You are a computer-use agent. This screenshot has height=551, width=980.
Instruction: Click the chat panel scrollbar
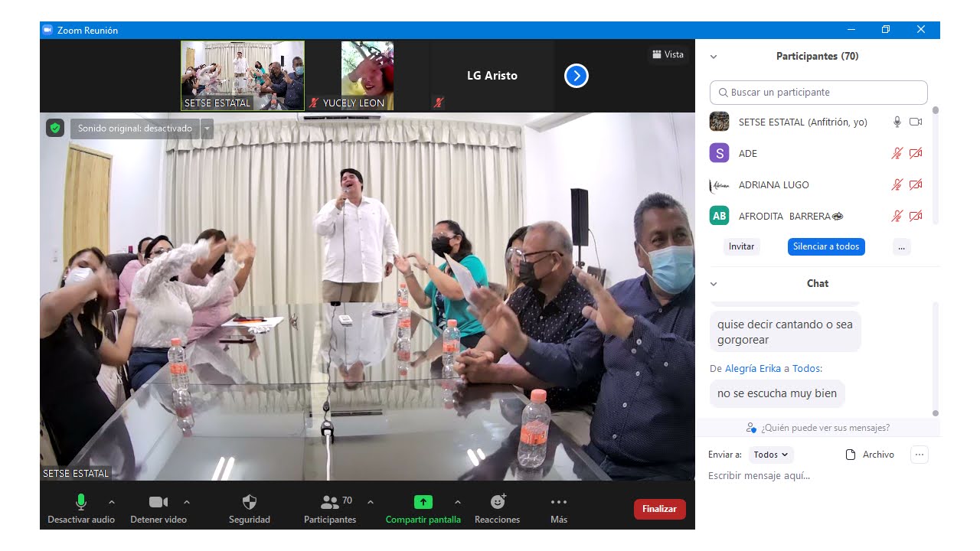click(x=935, y=358)
